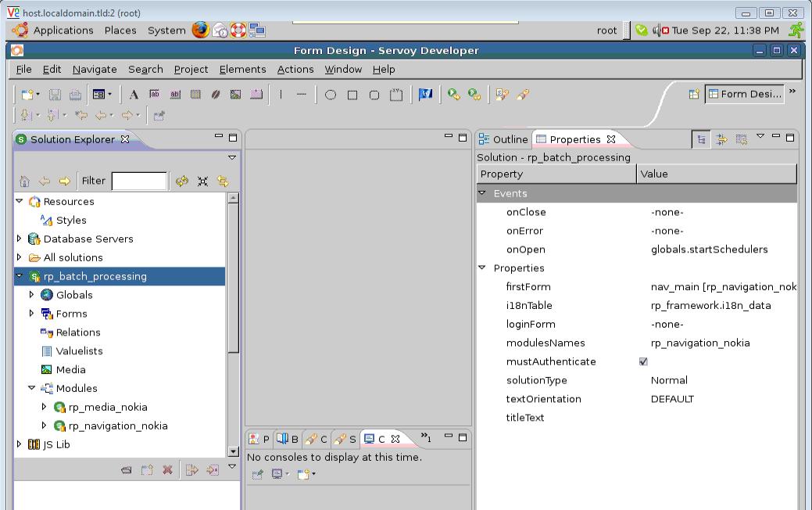Click the i18nTable value rp_framework.i18n_data
This screenshot has width=812, height=510.
tap(710, 305)
